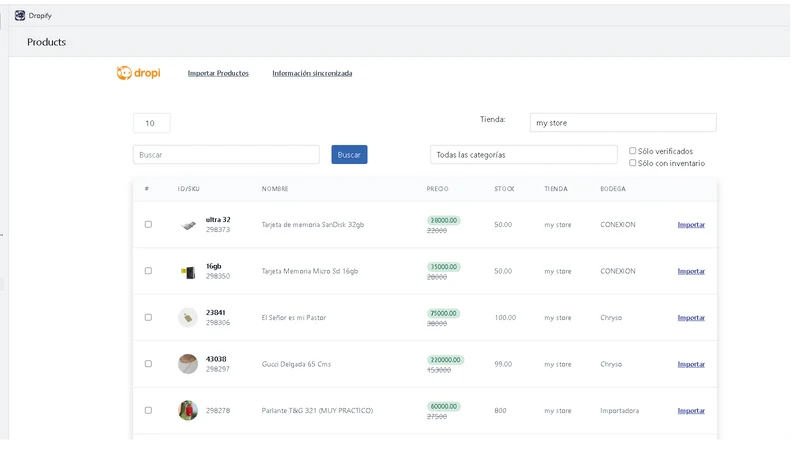
Task: Import the Micro Sd 16gb product via Importar
Action: [x=691, y=271]
